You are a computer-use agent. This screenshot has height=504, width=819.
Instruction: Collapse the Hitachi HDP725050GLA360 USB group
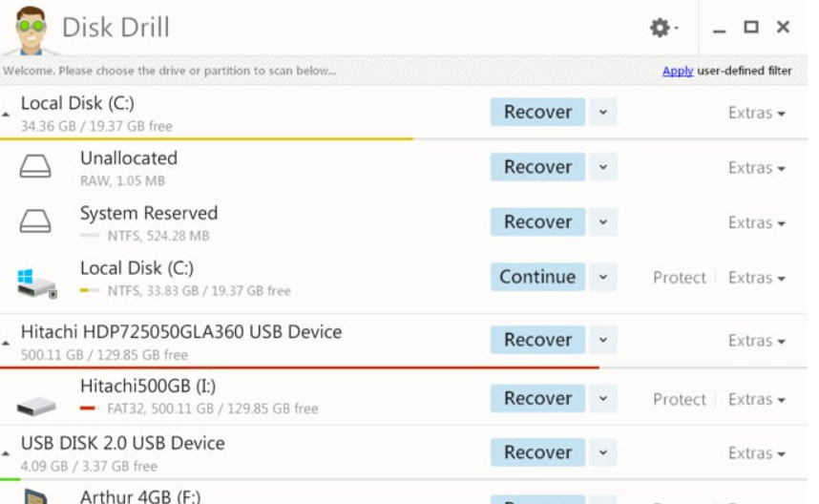tap(7, 343)
